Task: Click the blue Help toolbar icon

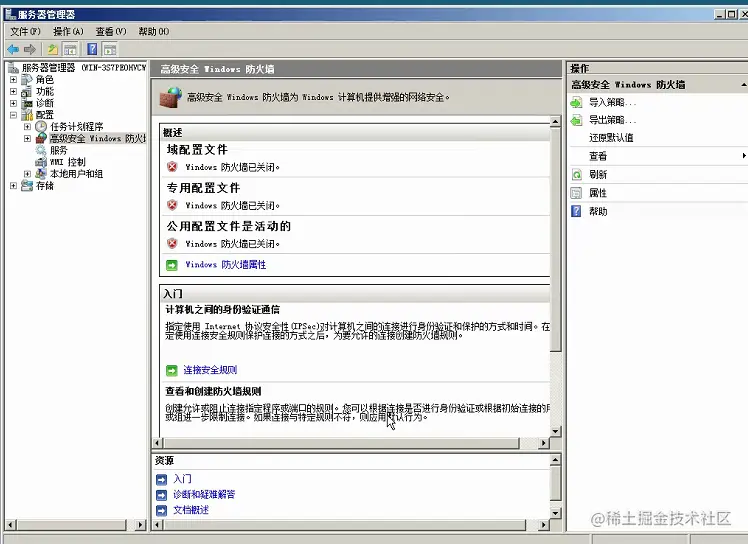Action: click(x=92, y=49)
